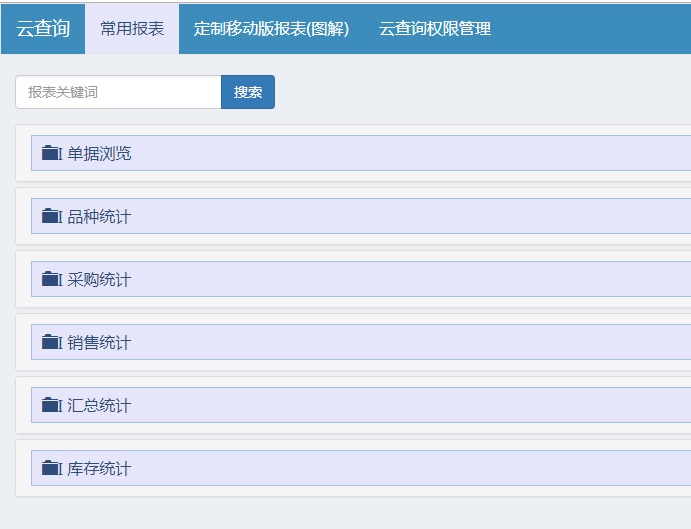Click the folder icon beside 单据浏览
Screen dimensions: 691x529
click(52, 153)
